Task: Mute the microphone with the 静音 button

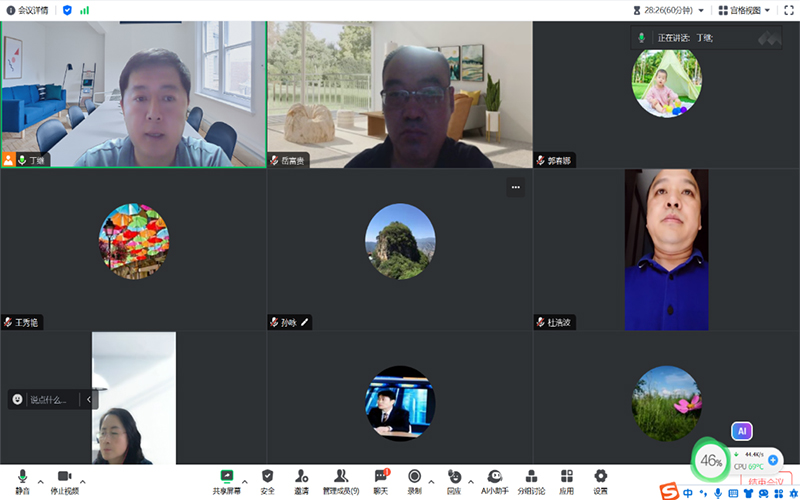Action: (22, 480)
